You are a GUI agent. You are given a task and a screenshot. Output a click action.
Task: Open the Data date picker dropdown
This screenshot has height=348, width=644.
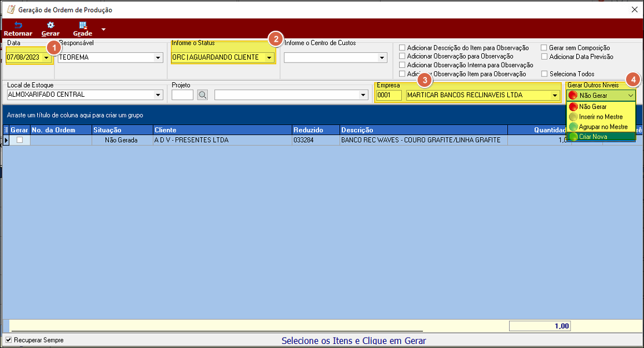46,57
